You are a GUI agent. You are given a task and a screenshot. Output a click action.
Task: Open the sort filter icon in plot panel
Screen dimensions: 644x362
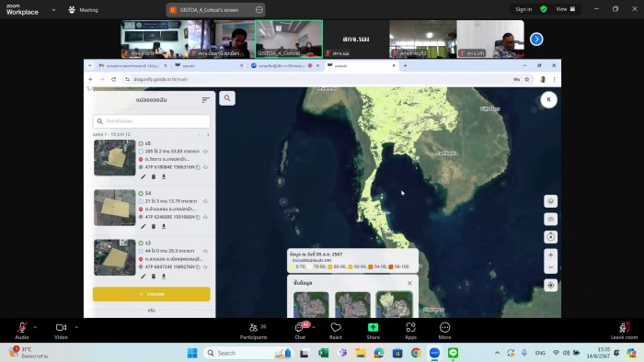(x=205, y=99)
